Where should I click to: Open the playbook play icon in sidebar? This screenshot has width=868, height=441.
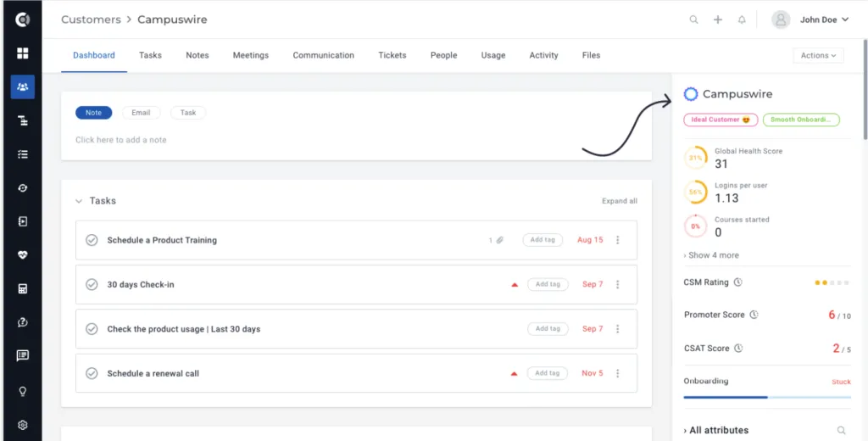[23, 221]
